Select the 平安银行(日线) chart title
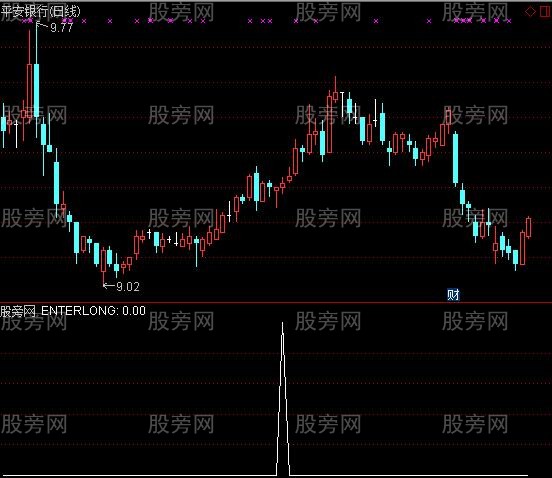Viewport: 552px width, 478px height. (x=40, y=11)
